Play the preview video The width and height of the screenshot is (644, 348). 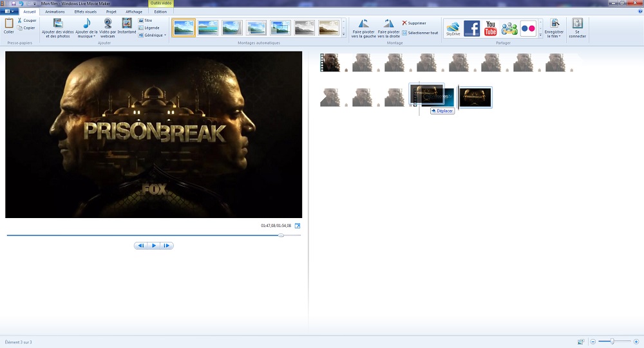pos(154,246)
